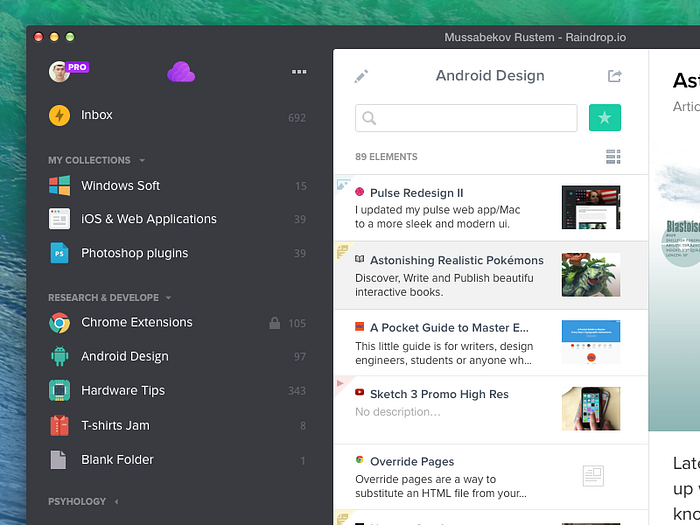
Task: Click the Inbox count 692
Action: pos(297,118)
